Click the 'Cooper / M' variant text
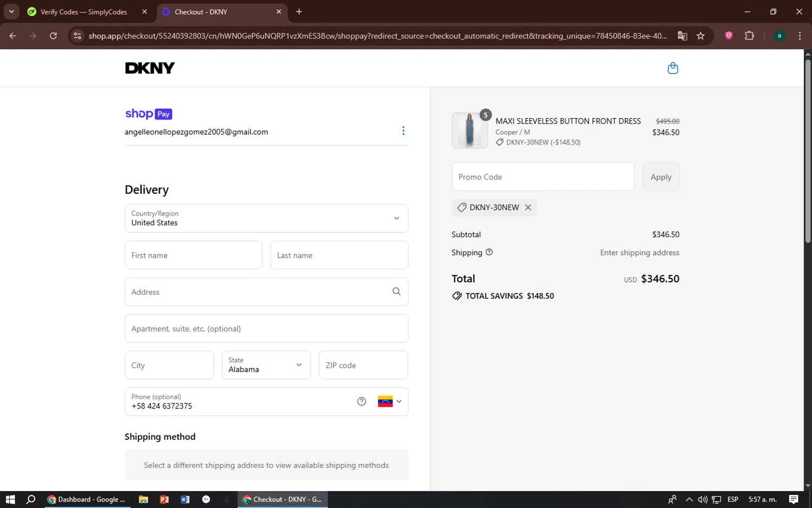The image size is (812, 508). [513, 132]
